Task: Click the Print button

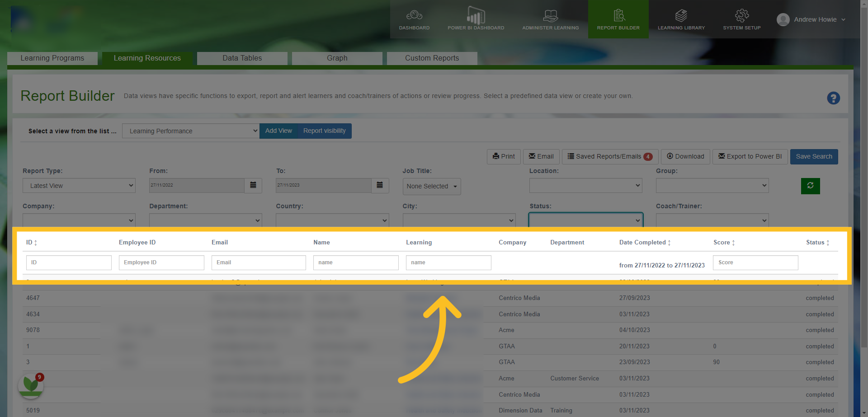Action: point(504,157)
